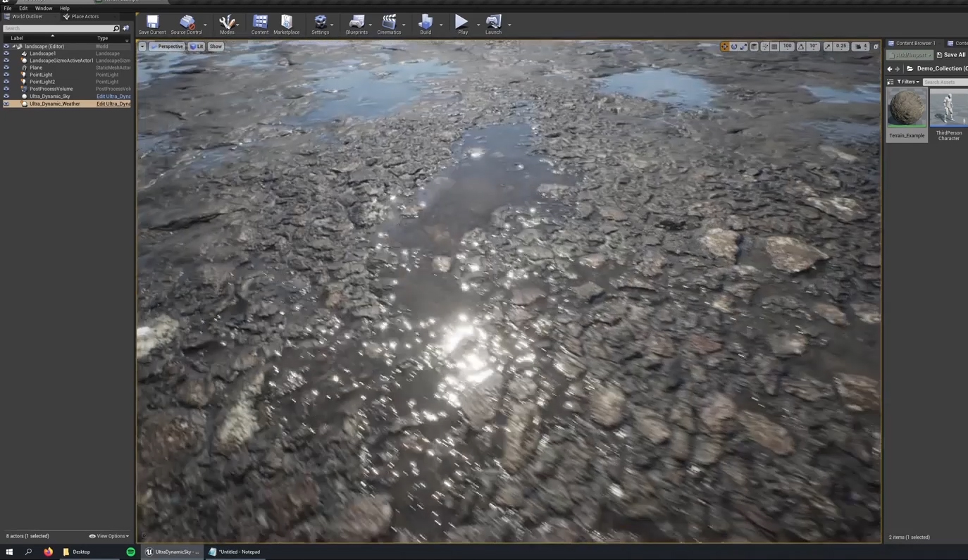Switch to the Place Actors tab
Image resolution: width=968 pixels, height=560 pixels.
coord(85,16)
